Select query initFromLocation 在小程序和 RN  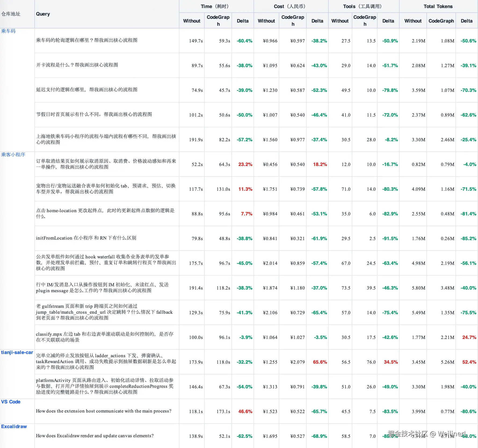pyautogui.click(x=86, y=238)
